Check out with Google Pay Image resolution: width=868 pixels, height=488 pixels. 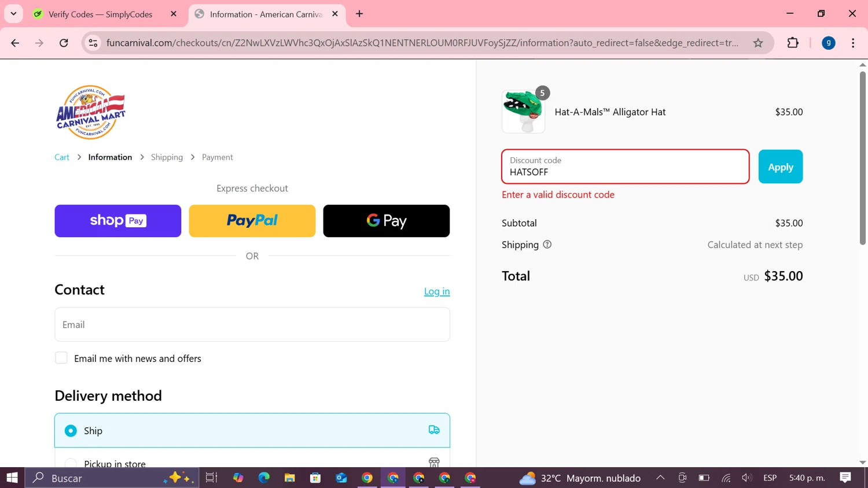tap(387, 221)
